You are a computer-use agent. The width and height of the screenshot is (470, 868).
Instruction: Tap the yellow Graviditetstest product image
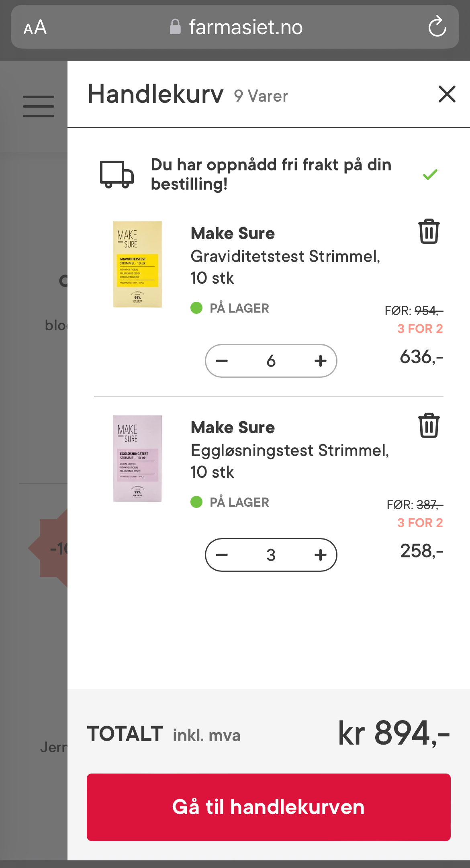click(137, 264)
